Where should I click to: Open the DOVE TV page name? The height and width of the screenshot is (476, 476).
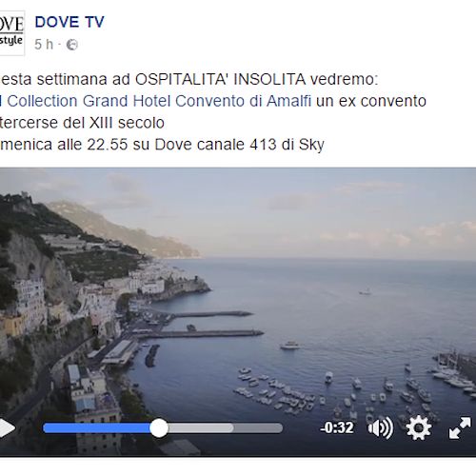[x=69, y=22]
